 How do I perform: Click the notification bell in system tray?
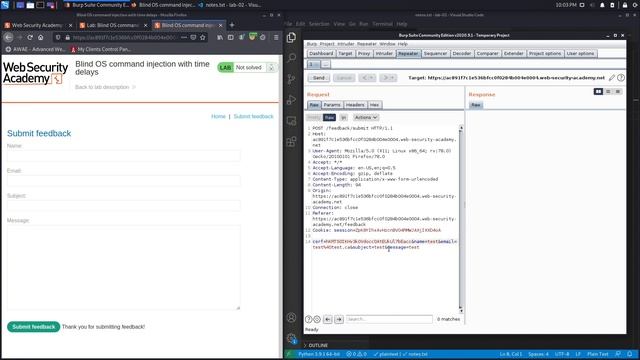[602, 5]
